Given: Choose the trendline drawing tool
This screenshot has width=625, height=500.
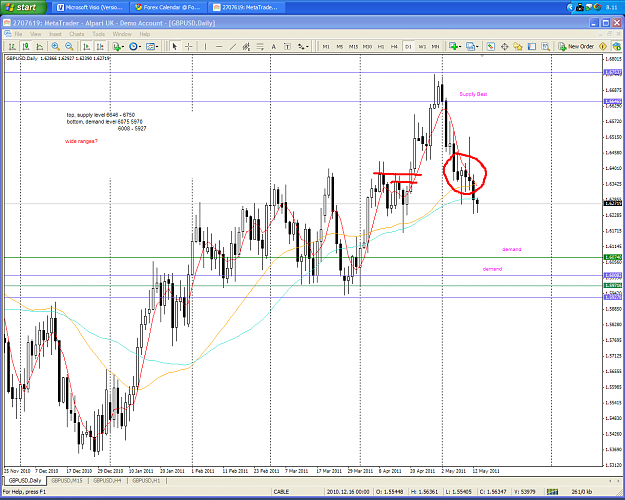Looking at the screenshot, I should pyautogui.click(x=233, y=47).
